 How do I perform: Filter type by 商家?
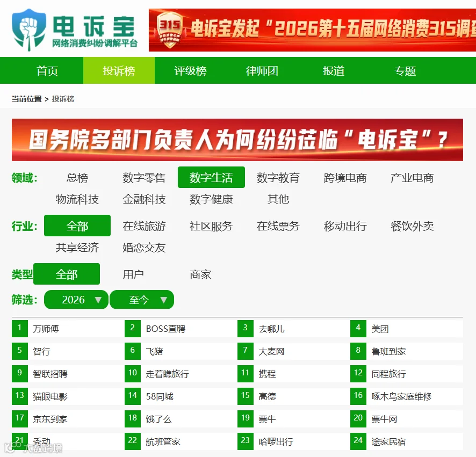(200, 274)
